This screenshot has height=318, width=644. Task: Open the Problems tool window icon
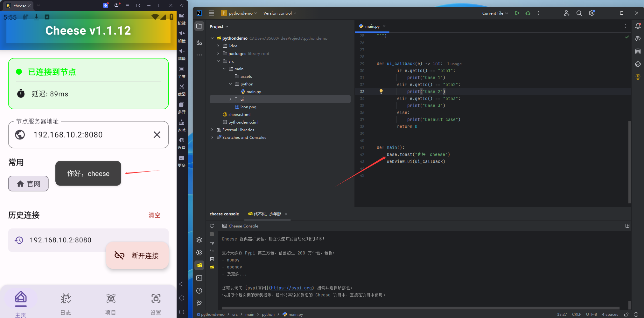tap(199, 291)
